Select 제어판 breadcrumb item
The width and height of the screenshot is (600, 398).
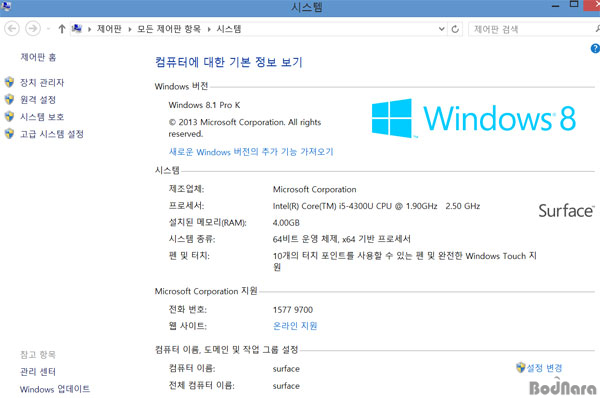click(109, 29)
